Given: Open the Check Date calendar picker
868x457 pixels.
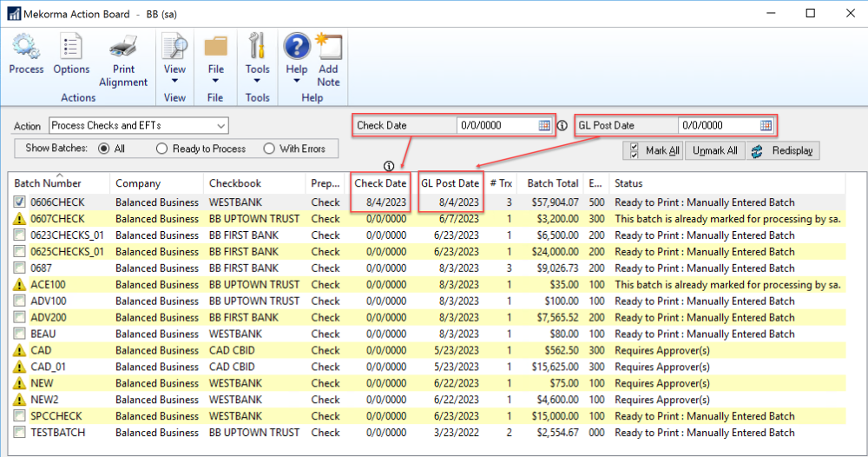Looking at the screenshot, I should pyautogui.click(x=544, y=126).
